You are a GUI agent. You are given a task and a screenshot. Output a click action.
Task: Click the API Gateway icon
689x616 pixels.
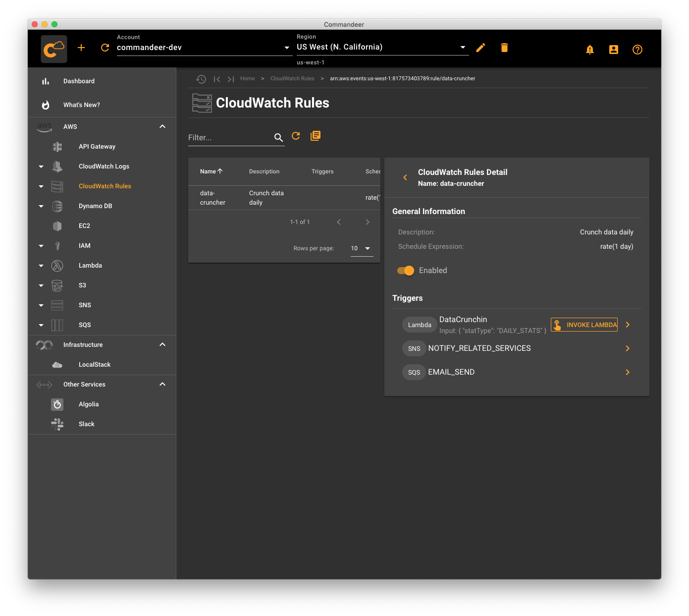(57, 147)
